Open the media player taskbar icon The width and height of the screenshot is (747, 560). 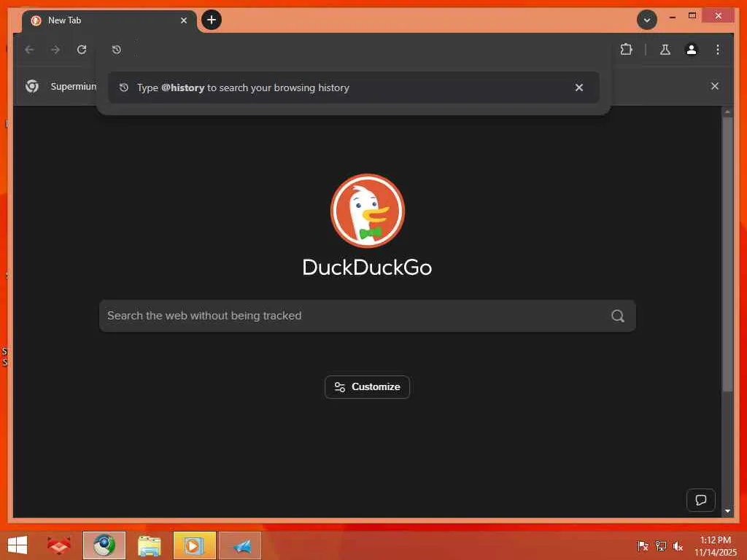[x=194, y=545]
